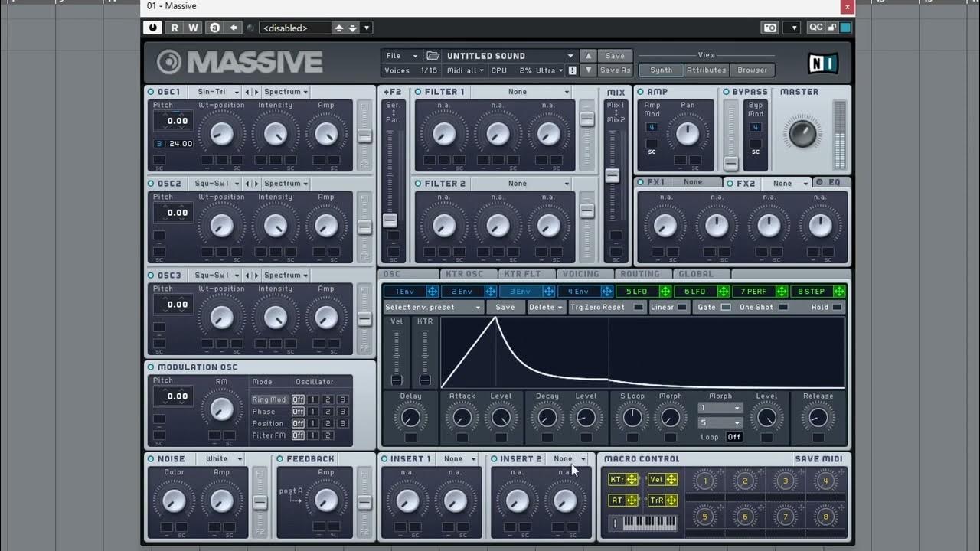Open the OSC1 Sin-Tri wavetable dropdown
This screenshot has height=551, width=980.
point(217,92)
